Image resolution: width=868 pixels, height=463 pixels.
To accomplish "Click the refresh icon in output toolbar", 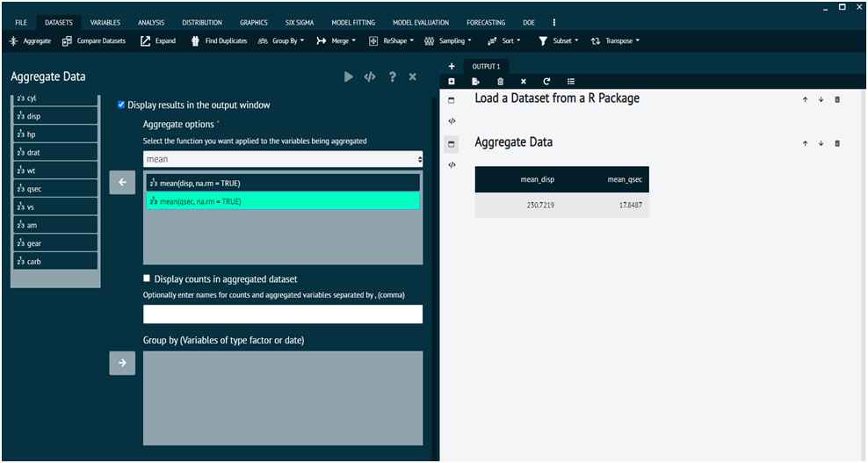I will [546, 82].
